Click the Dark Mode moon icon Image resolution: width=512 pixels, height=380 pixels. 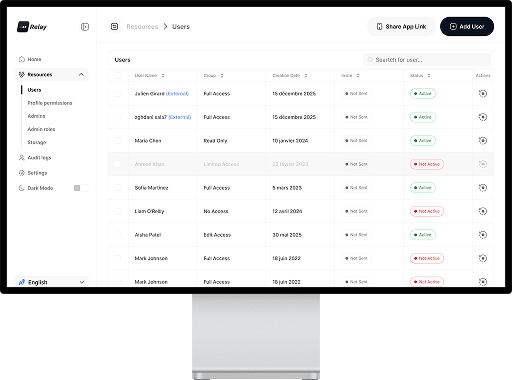(22, 188)
